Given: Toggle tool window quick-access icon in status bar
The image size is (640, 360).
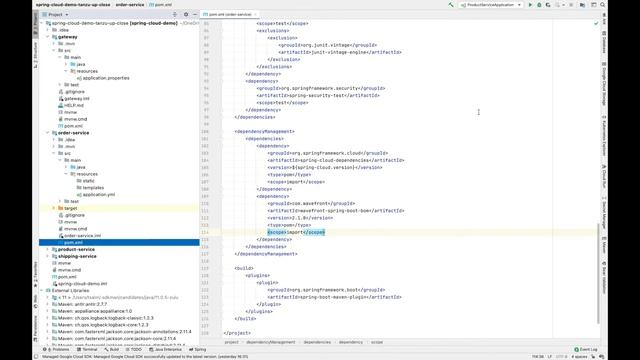Looking at the screenshot, I should 36,357.
